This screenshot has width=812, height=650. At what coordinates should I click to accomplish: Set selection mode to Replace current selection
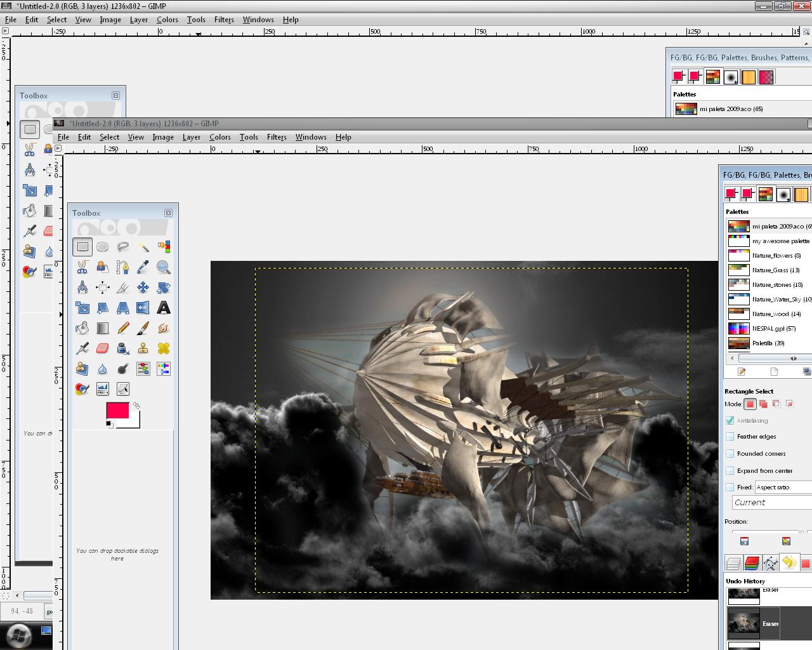click(750, 404)
